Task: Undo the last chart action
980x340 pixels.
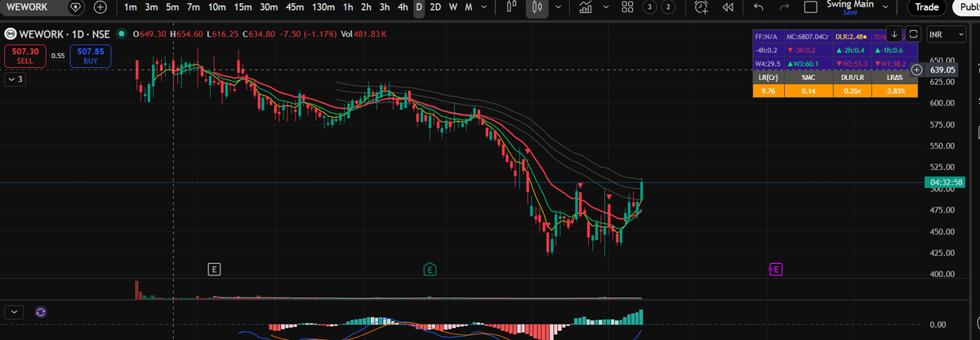Action: pos(760,7)
